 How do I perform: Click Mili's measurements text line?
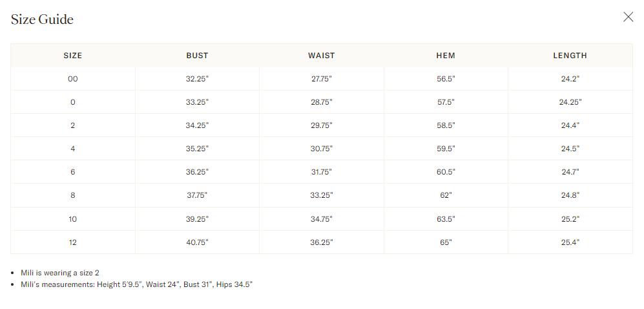137,284
